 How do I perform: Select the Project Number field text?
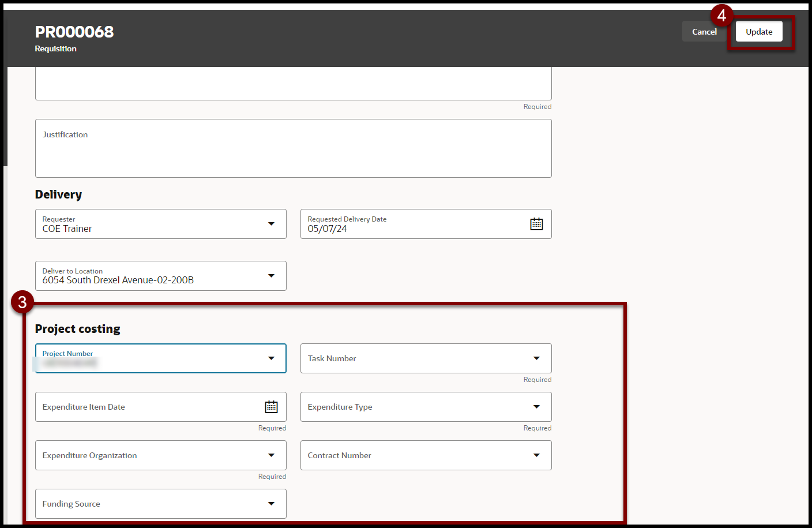point(70,363)
